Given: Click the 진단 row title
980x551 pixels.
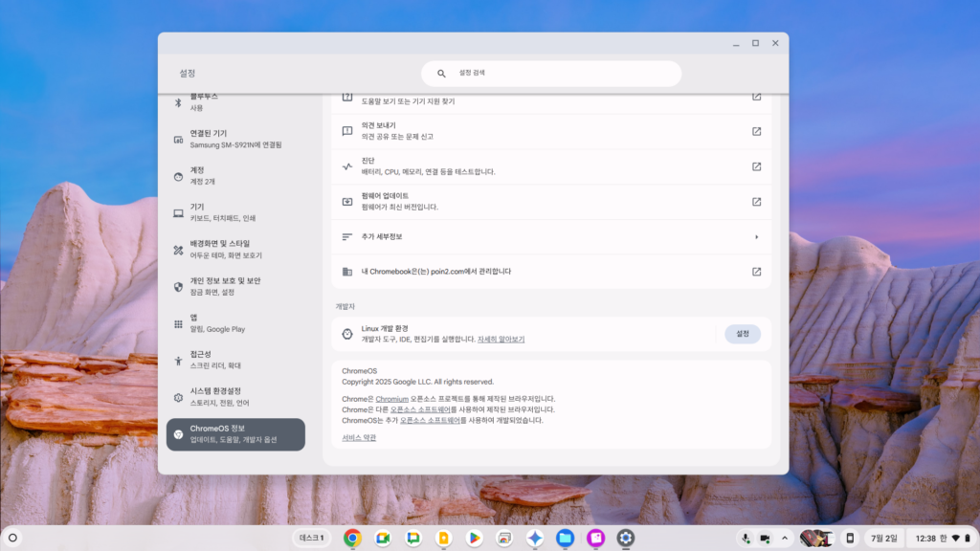Looking at the screenshot, I should click(x=367, y=161).
